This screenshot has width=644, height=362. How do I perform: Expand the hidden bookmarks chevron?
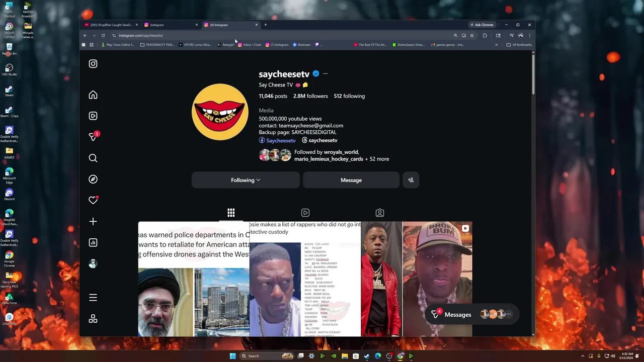tap(496, 45)
